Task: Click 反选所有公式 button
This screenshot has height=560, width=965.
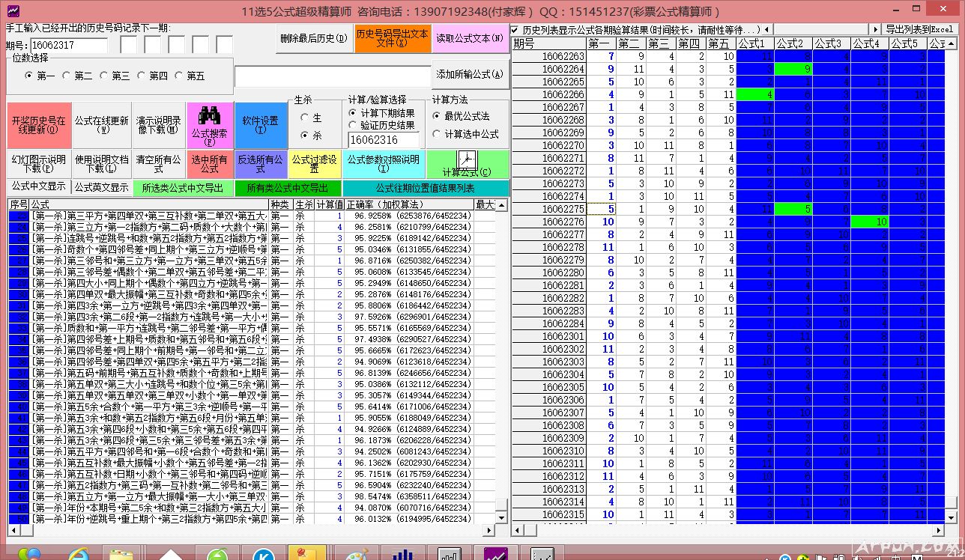Action: coord(261,164)
